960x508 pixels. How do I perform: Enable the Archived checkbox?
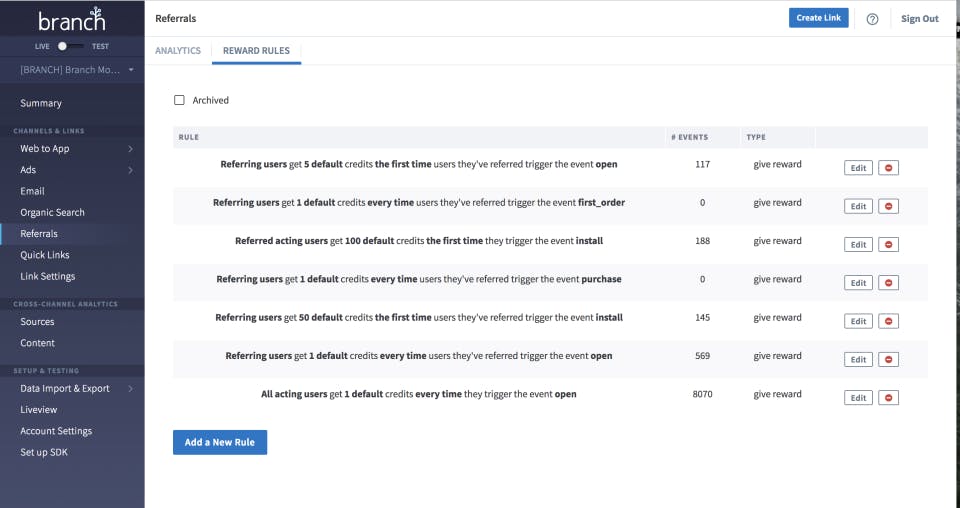[180, 100]
